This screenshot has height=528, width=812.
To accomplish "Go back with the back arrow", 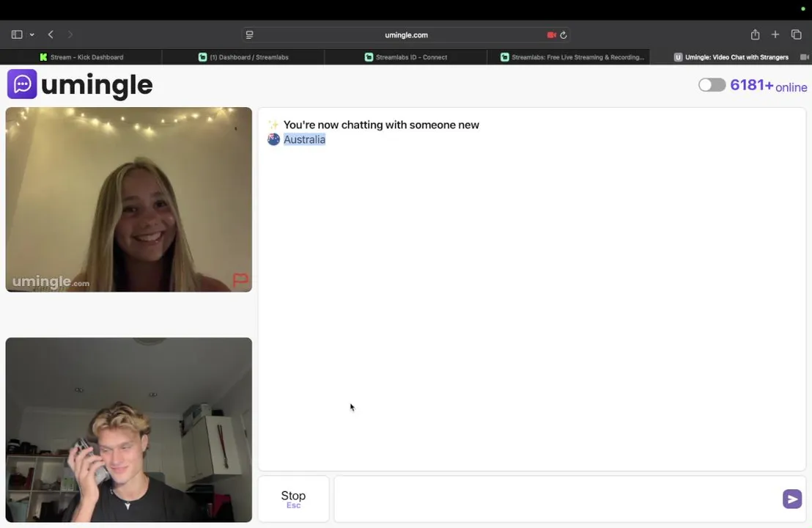I will pyautogui.click(x=51, y=34).
